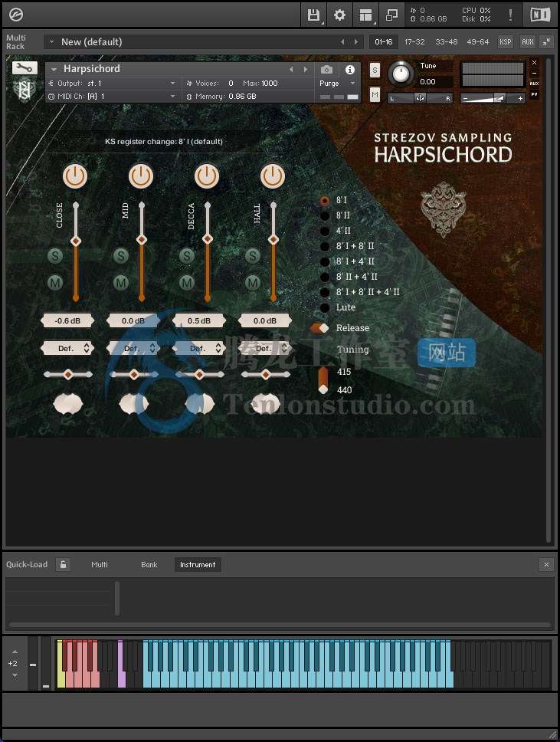This screenshot has width=560, height=742.
Task: Open the Purge dropdown menu
Action: (337, 84)
